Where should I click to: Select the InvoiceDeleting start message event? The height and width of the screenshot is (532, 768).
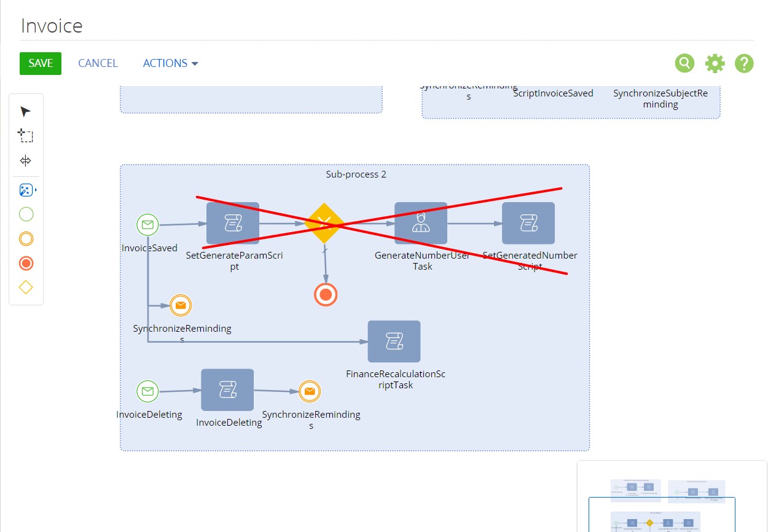(x=147, y=391)
